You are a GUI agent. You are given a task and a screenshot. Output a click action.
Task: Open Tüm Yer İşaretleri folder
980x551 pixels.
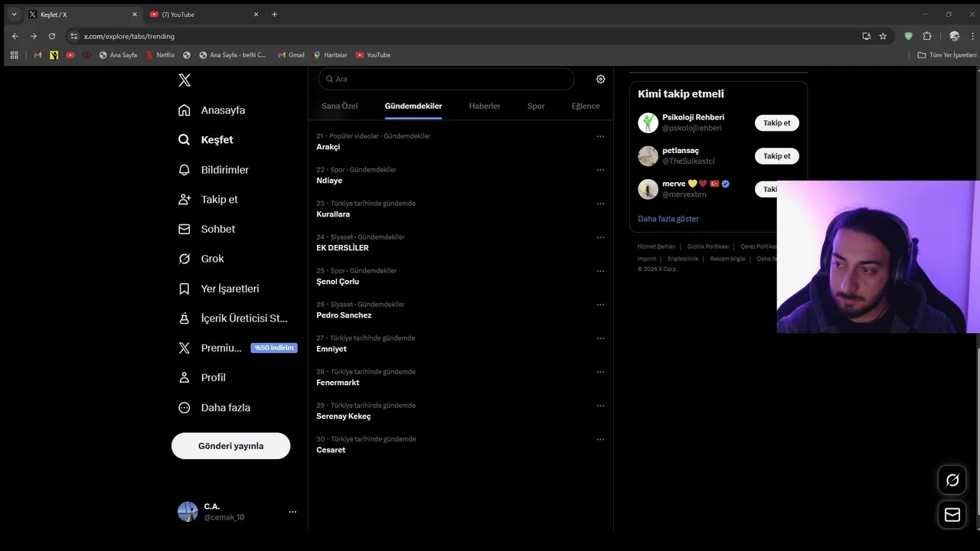coord(947,55)
